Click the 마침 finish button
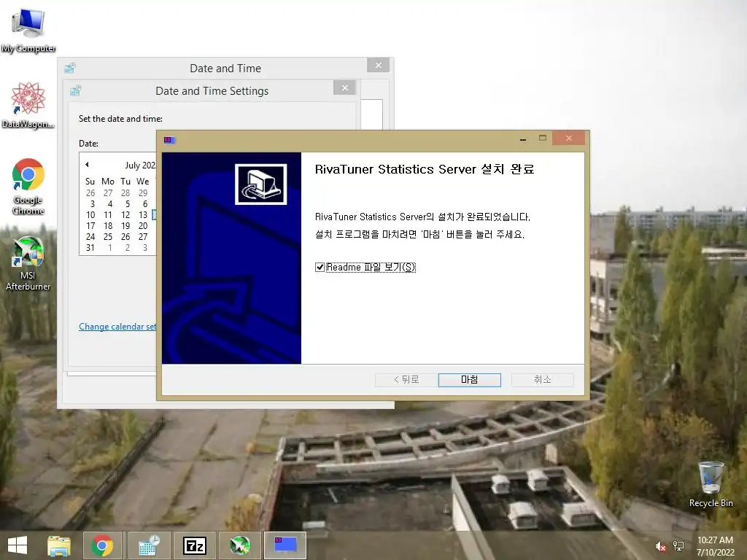The height and width of the screenshot is (560, 747). (469, 379)
